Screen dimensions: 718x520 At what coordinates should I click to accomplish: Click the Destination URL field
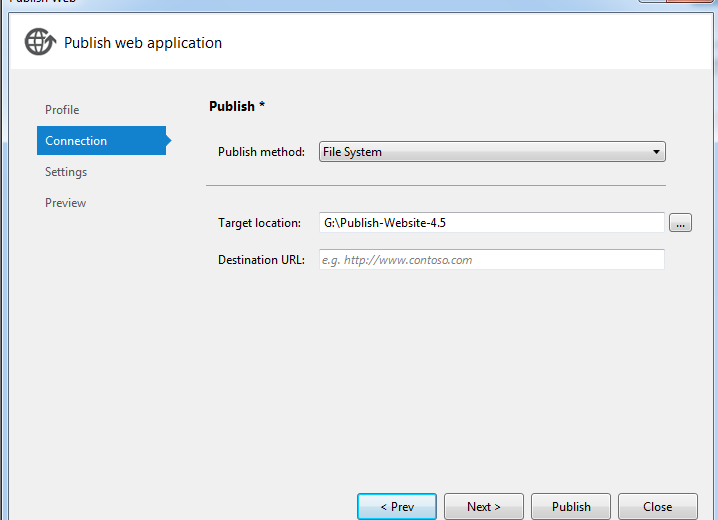tap(492, 260)
